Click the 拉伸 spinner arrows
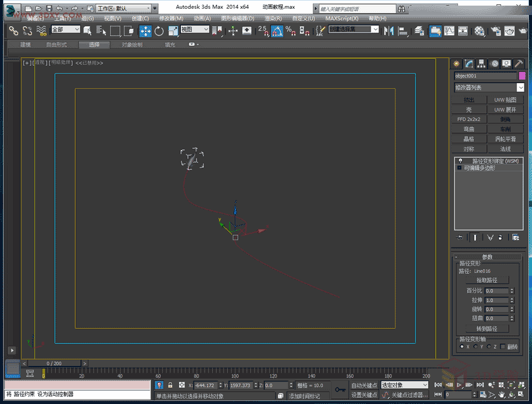 coord(512,300)
